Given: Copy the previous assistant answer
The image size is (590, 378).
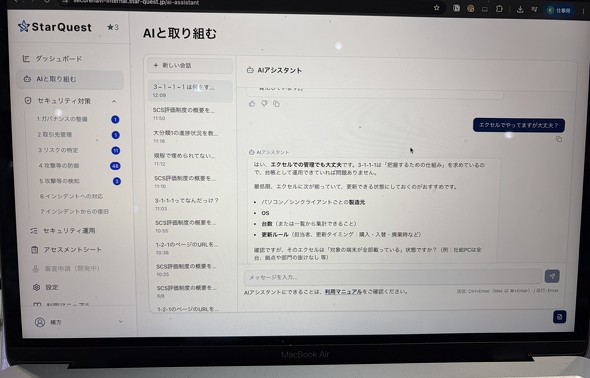Looking at the screenshot, I should 277,104.
